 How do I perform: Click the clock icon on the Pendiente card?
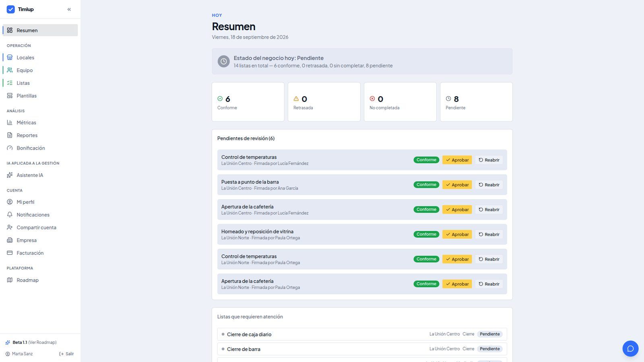click(448, 99)
